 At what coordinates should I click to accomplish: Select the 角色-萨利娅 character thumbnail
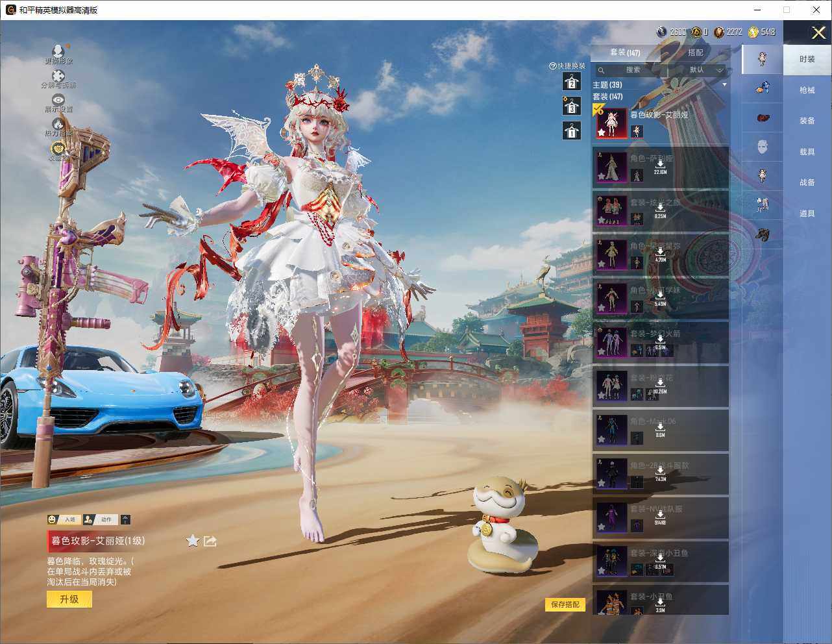(611, 167)
